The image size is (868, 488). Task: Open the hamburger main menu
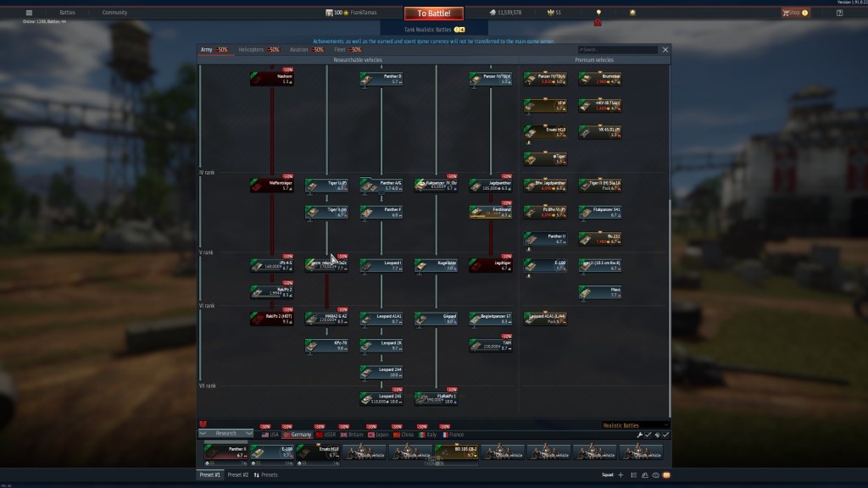[x=29, y=13]
